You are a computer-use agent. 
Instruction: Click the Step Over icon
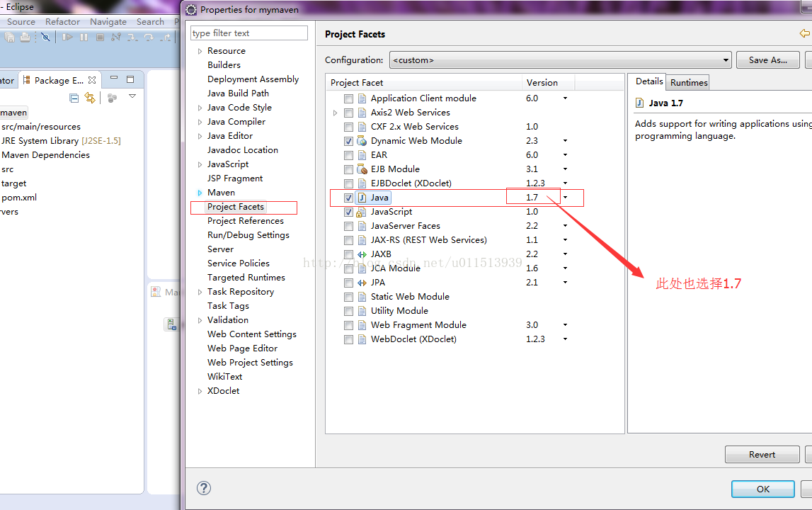coord(149,38)
